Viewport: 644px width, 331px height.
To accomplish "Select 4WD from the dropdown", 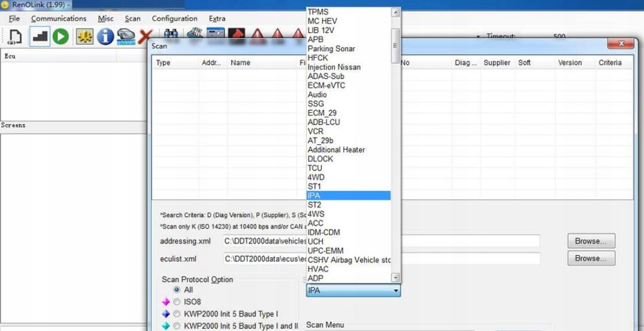I will 349,177.
